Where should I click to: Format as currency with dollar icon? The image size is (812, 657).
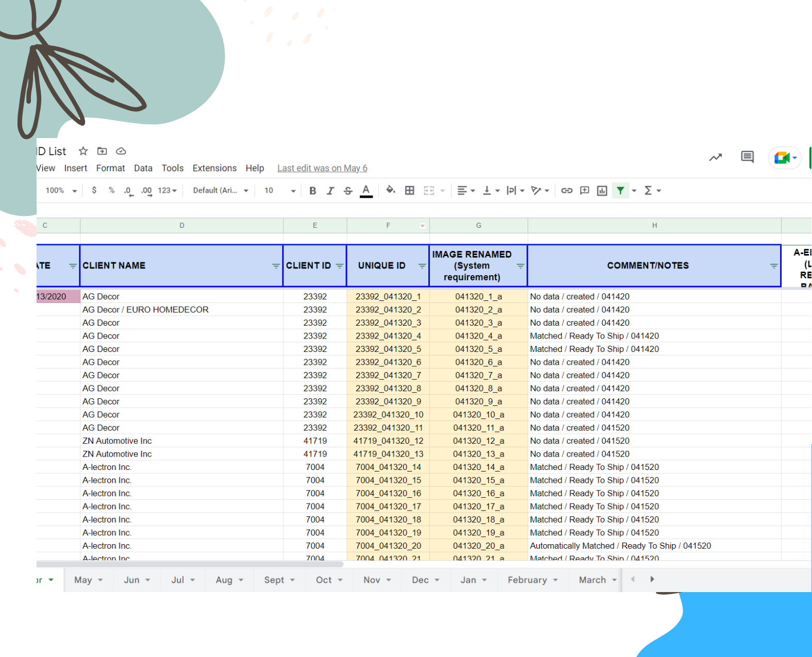(x=94, y=190)
